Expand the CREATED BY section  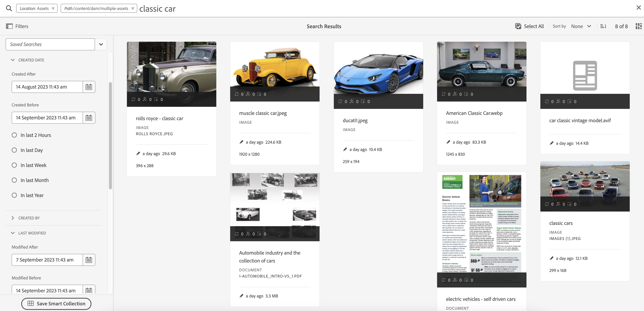[x=13, y=218]
